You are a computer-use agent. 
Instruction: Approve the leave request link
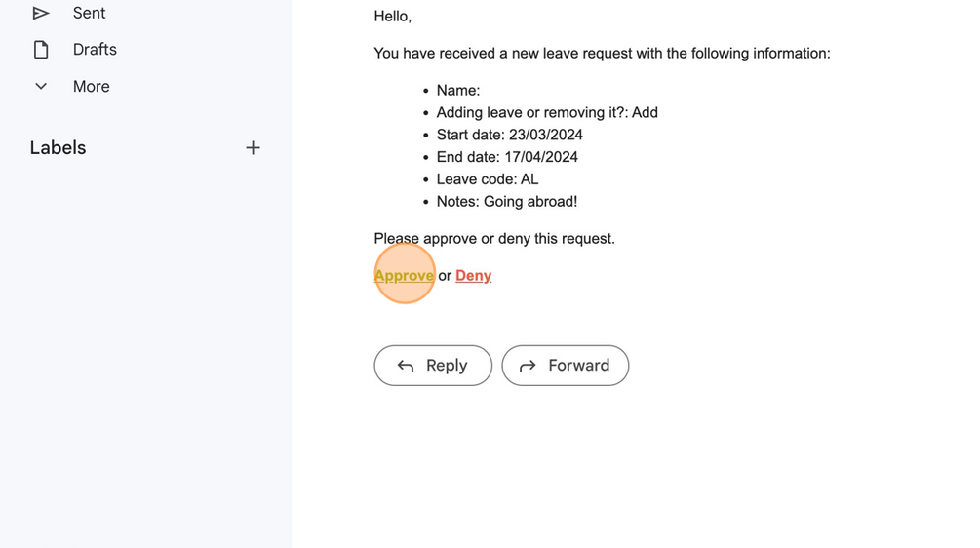tap(404, 276)
